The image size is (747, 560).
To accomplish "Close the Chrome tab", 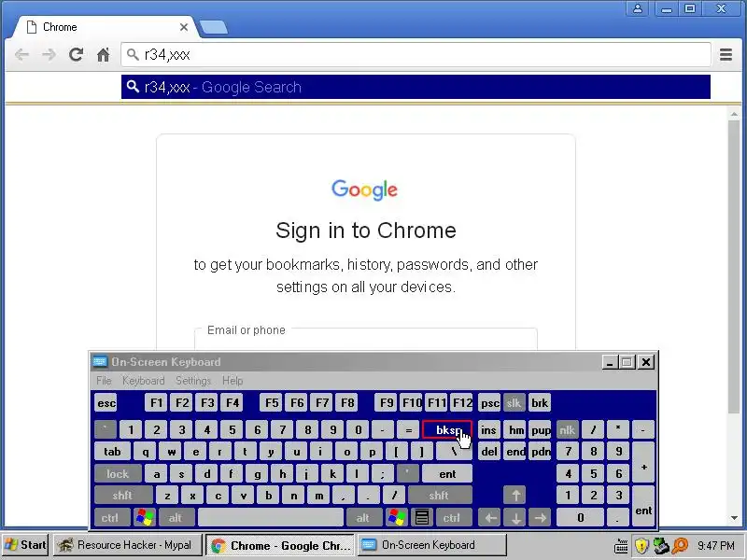I will pyautogui.click(x=184, y=28).
